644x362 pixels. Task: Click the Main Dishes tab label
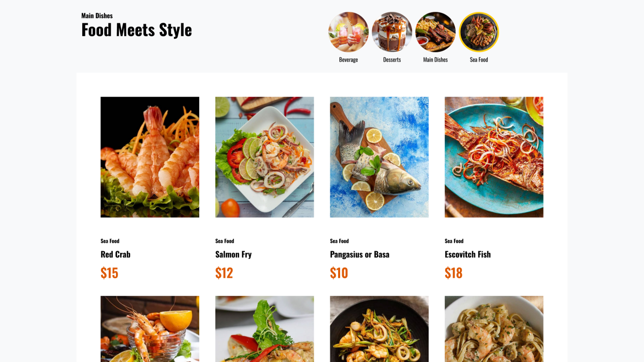(x=435, y=59)
